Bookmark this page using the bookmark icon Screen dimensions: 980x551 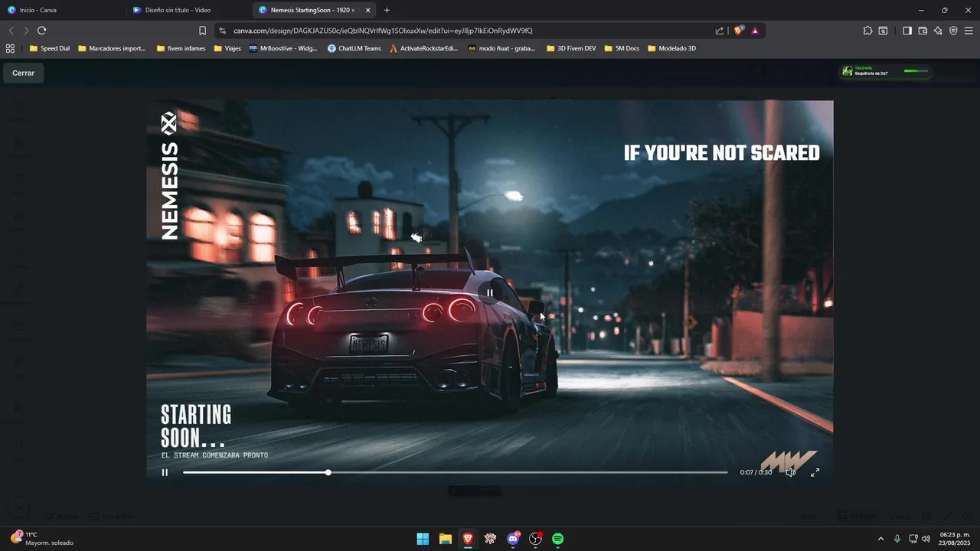pos(202,31)
